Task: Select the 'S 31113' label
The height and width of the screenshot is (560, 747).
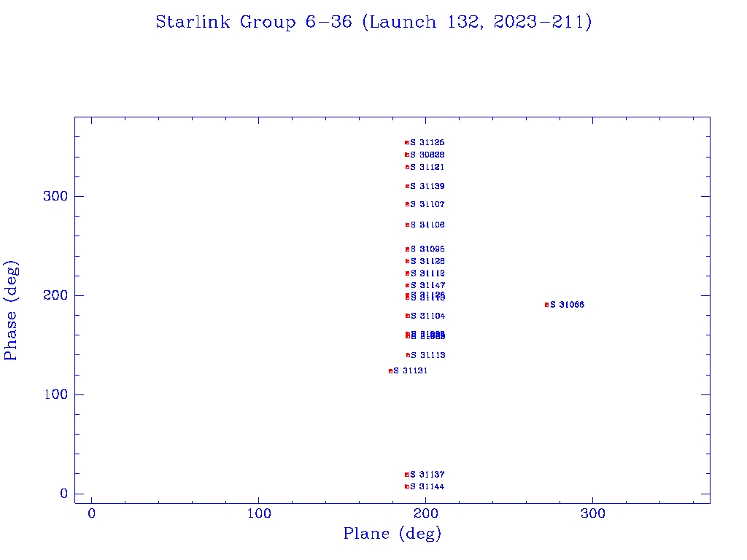Action: tap(427, 355)
